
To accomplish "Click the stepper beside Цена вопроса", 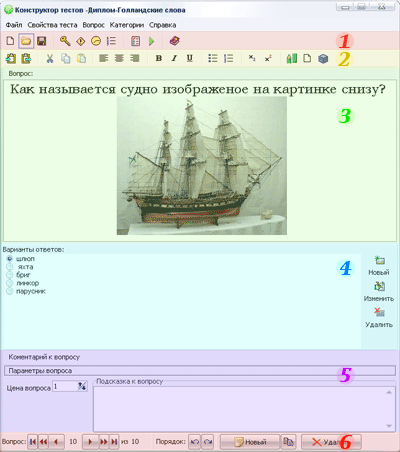I will [x=82, y=386].
